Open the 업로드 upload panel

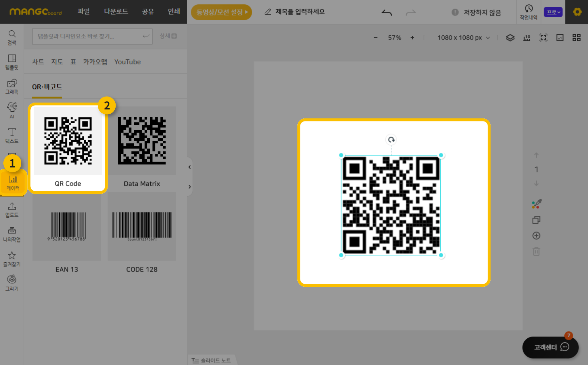click(12, 210)
